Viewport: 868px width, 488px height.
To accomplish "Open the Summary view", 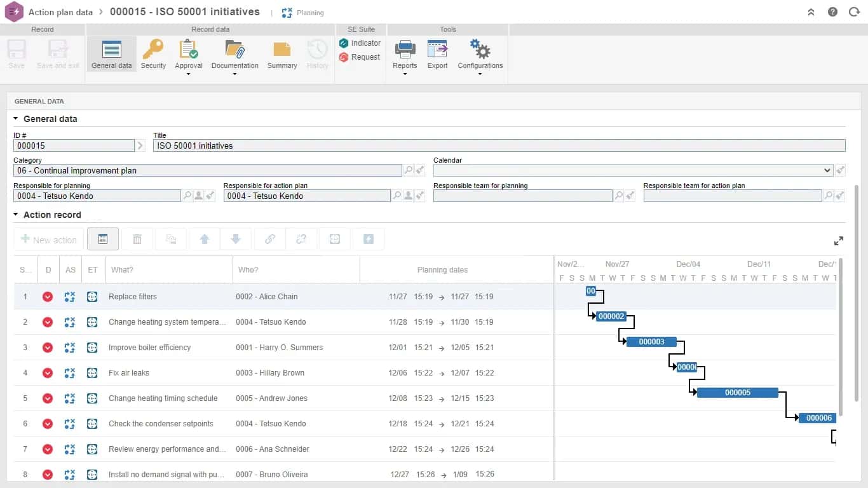I will coord(282,54).
